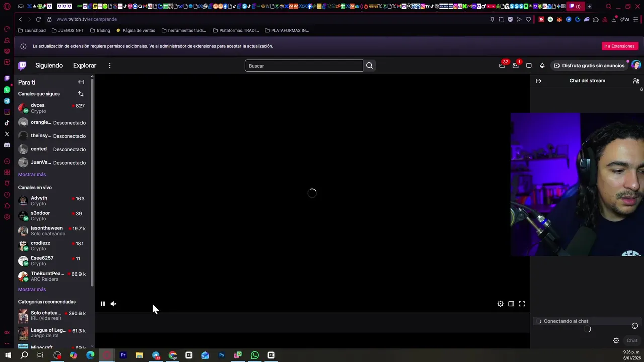Open TikTok in Opera sidebar

click(7, 123)
